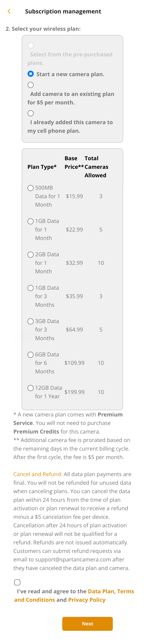
Task: Pick the disabled pre-purchased plans radio
Action: [31, 45]
